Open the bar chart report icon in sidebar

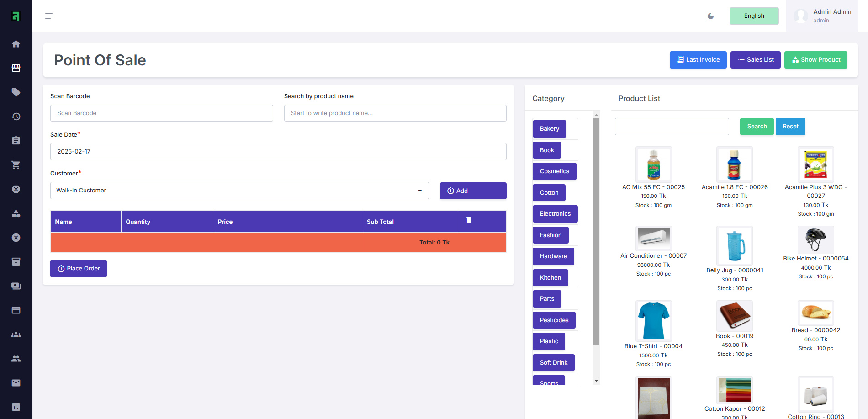(x=16, y=407)
